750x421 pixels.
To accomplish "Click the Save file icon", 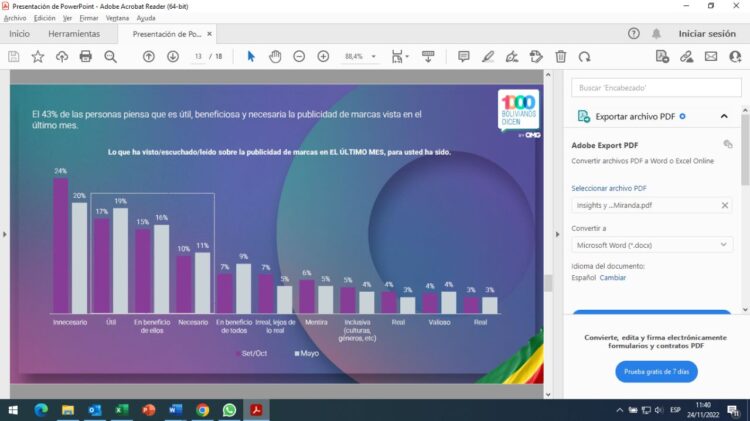I will pyautogui.click(x=13, y=56).
